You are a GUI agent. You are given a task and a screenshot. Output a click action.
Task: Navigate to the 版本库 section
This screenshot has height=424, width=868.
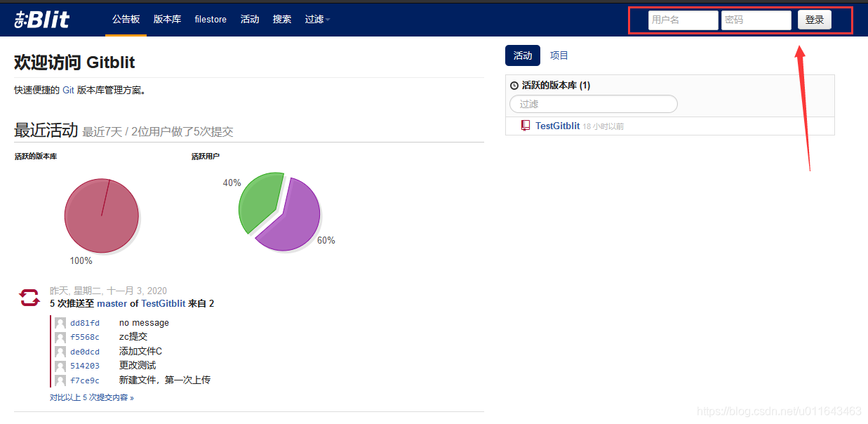pos(166,19)
